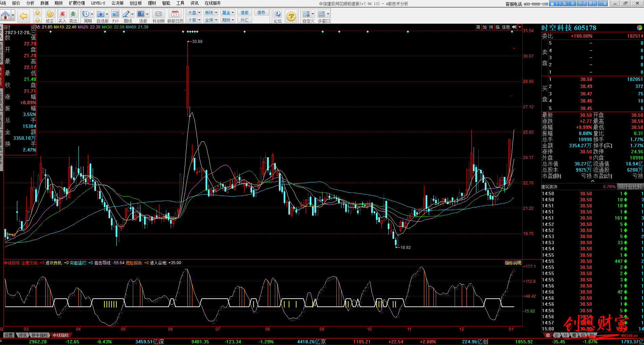Open the 报价 menu
Screen dimensions: 644x345
pyautogui.click(x=16, y=3)
